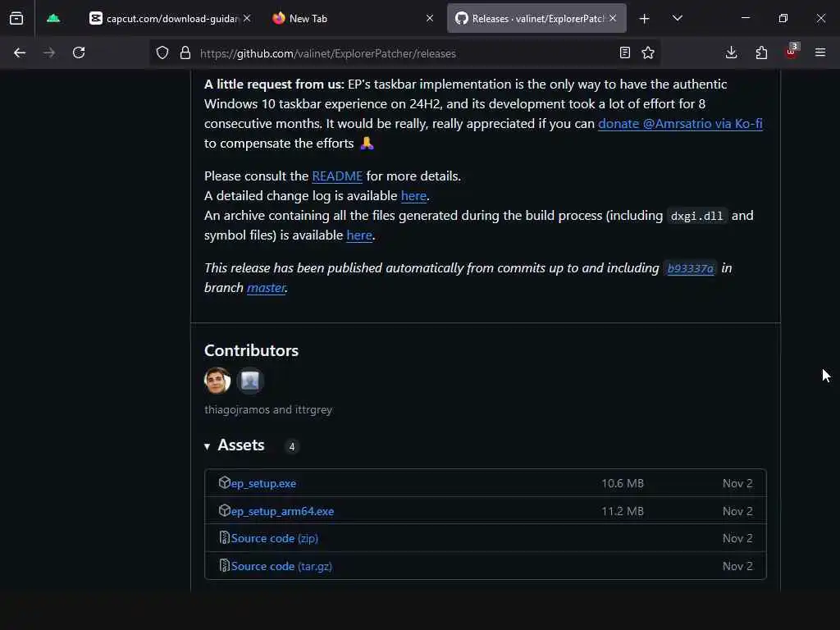Open the detailed change log here link

click(414, 196)
